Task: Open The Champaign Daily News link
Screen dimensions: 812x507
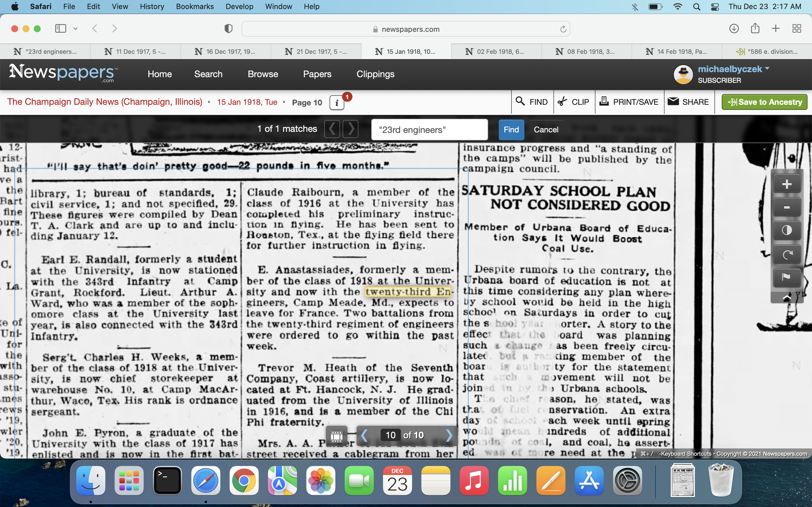Action: pos(105,102)
